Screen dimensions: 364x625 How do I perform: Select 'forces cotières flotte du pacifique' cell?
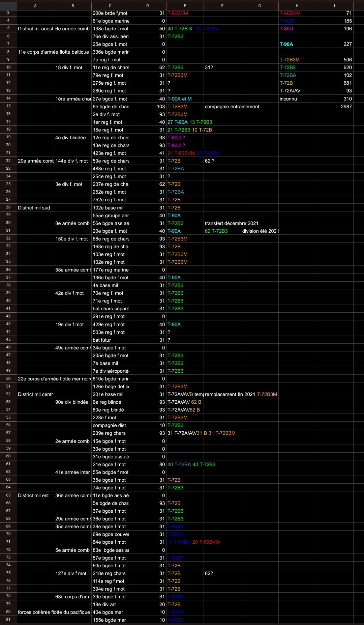click(54, 612)
